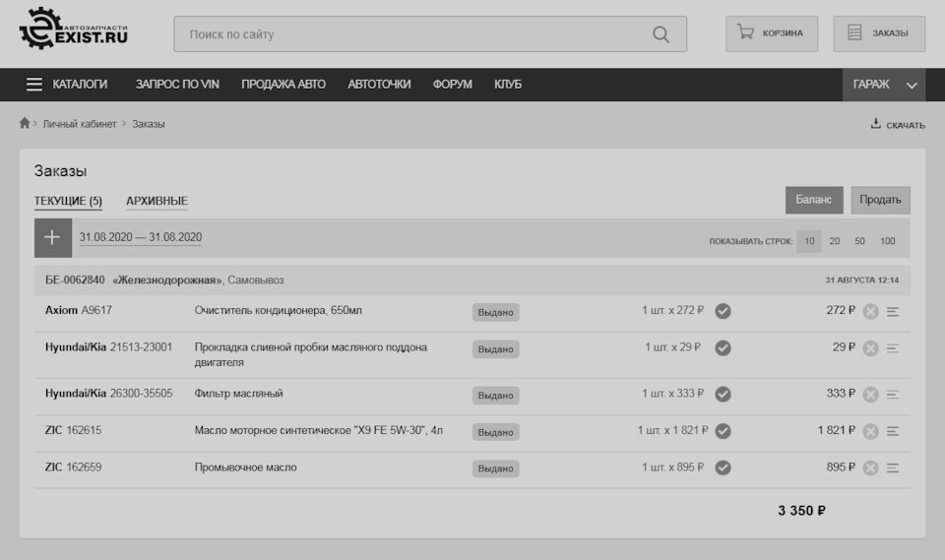Screen dimensions: 945x560
Task: Click the plus icon to add order filter
Action: [52, 237]
